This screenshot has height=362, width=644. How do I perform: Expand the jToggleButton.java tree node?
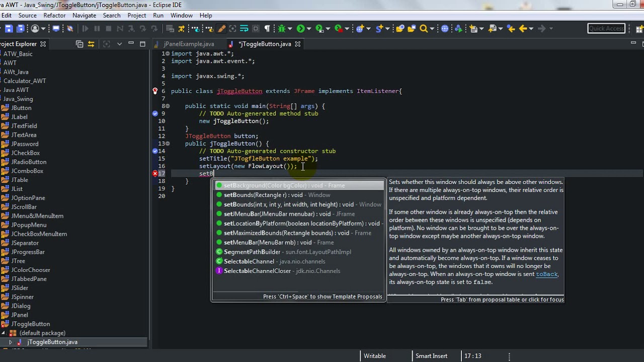tap(11, 342)
